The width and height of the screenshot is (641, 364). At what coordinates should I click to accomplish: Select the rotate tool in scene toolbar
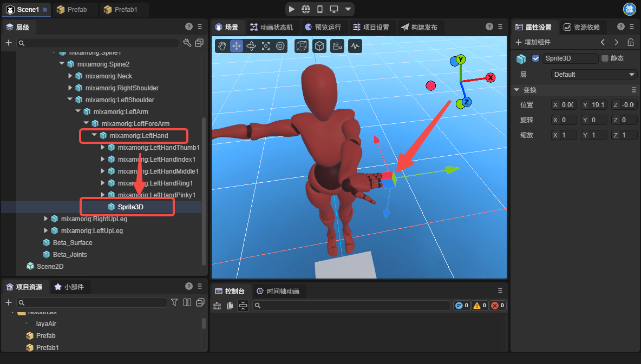point(251,47)
